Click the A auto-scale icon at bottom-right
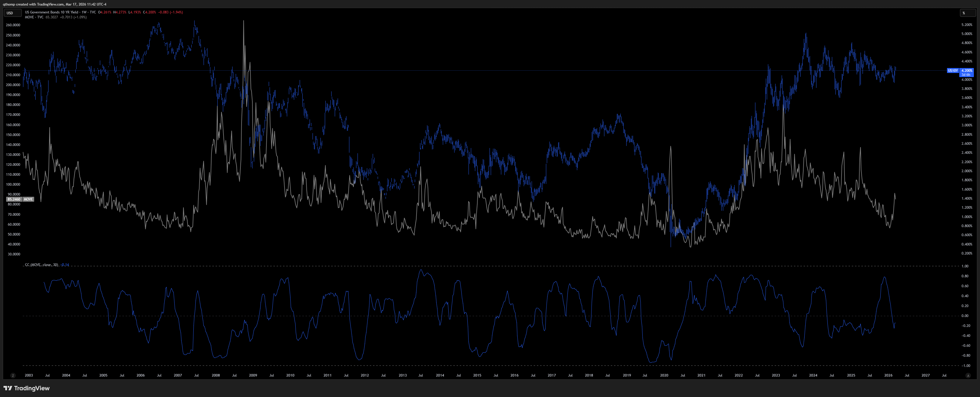 tap(968, 375)
